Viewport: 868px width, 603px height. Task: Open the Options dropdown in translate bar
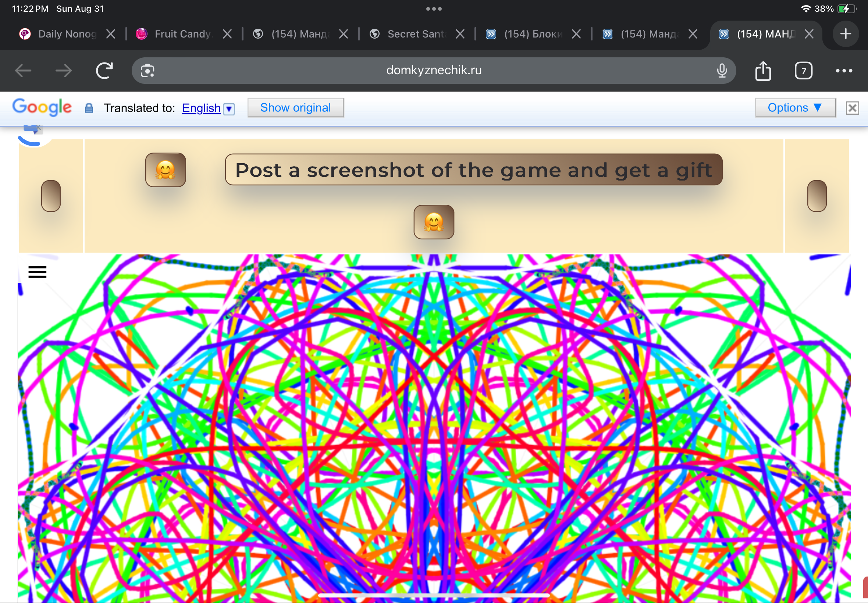(x=795, y=108)
